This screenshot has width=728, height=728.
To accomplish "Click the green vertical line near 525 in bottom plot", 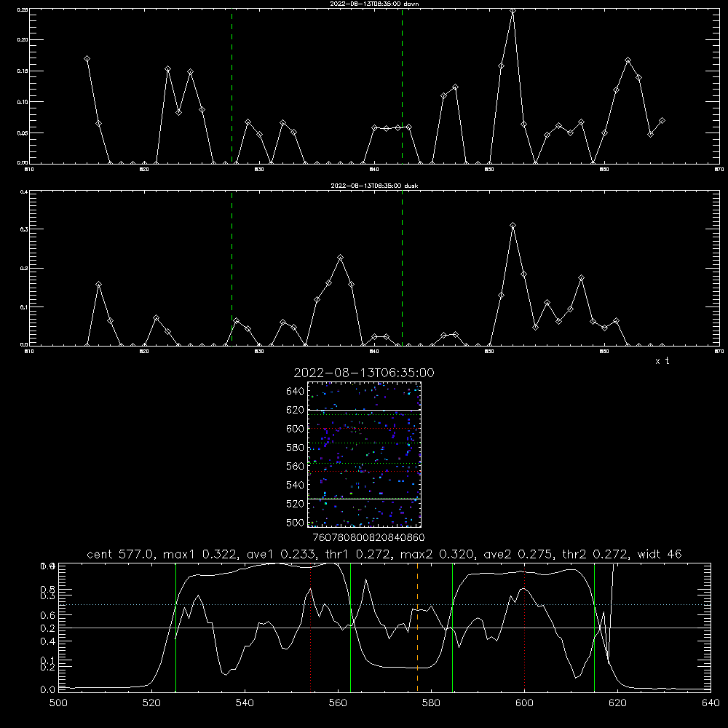I will [x=175, y=628].
